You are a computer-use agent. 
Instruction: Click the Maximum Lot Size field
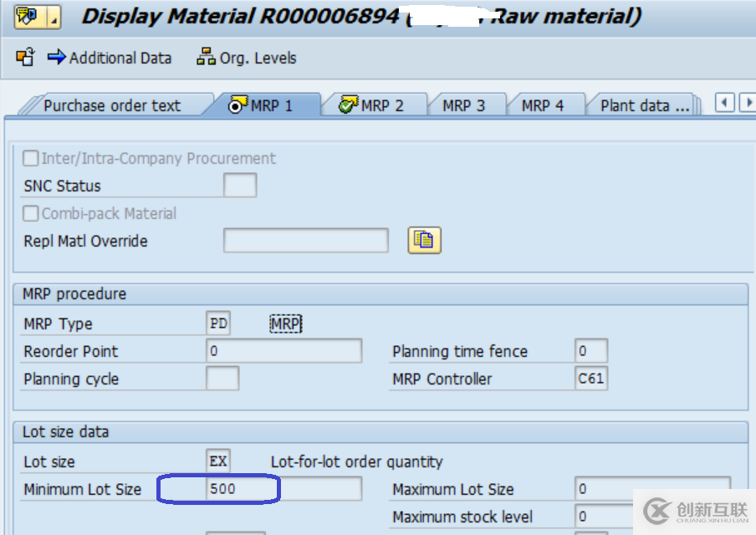coord(653,489)
